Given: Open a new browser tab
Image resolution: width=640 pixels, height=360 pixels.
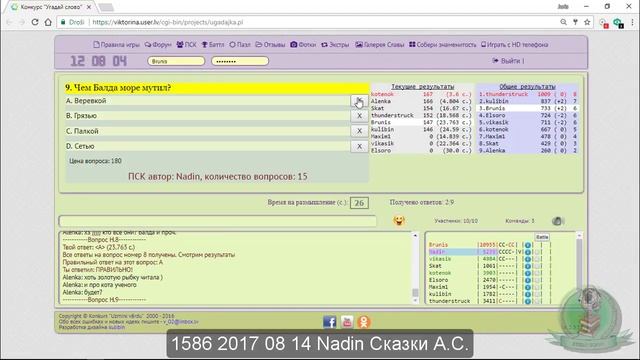Looking at the screenshot, I should tap(106, 7).
